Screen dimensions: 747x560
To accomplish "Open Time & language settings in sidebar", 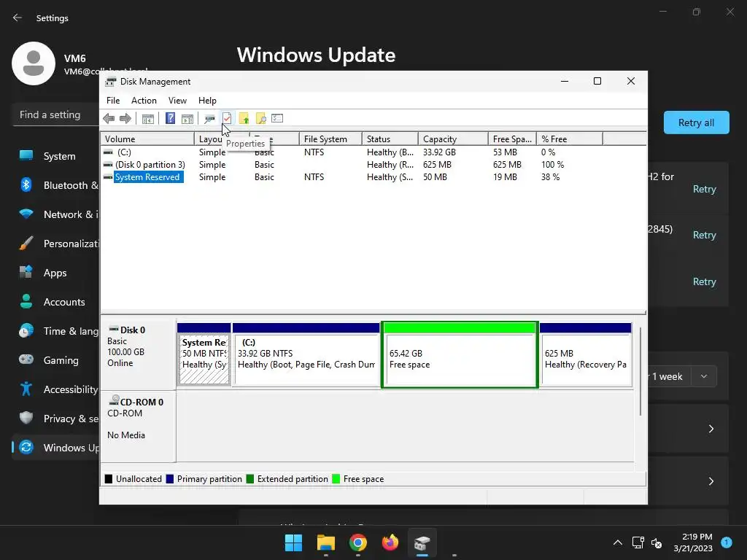I will click(x=55, y=331).
